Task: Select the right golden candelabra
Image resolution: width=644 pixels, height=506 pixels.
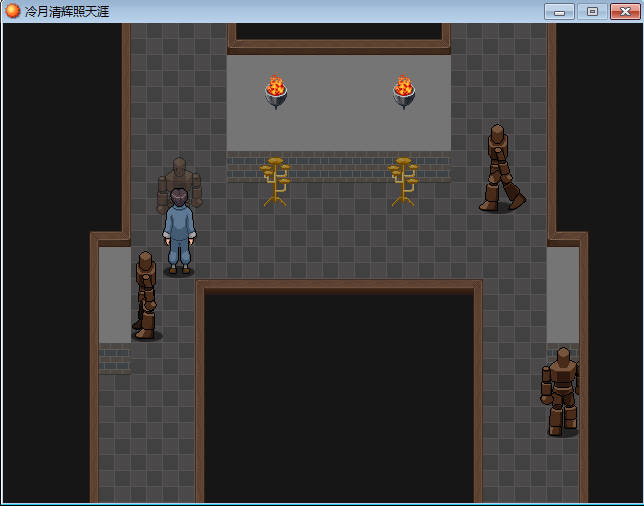Action: (x=403, y=181)
